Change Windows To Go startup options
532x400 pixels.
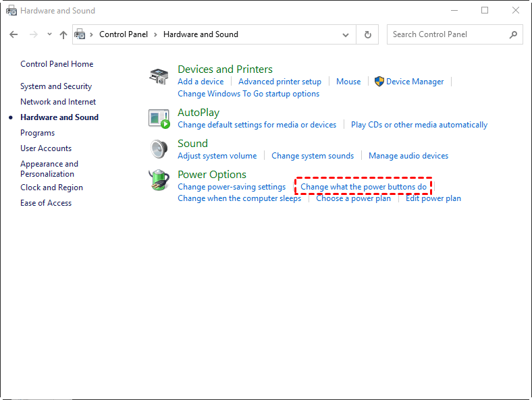coord(248,94)
